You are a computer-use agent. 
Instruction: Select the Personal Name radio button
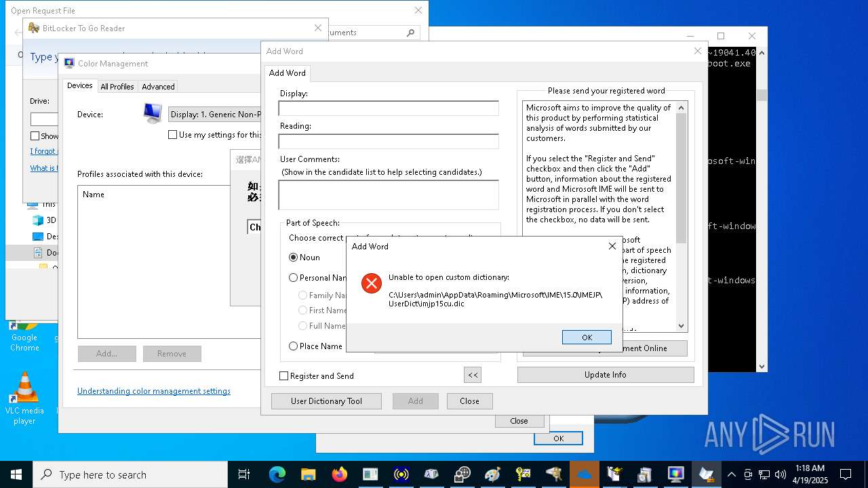[x=293, y=278]
